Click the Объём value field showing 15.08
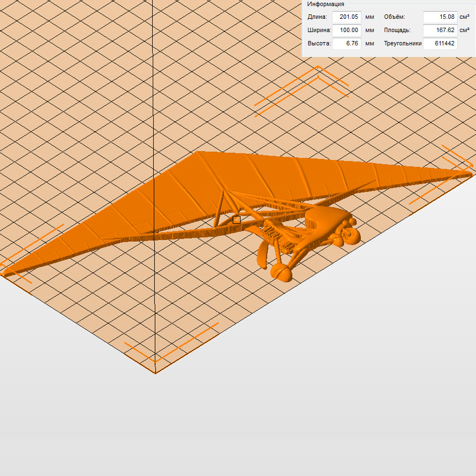476x476 pixels. pos(440,17)
